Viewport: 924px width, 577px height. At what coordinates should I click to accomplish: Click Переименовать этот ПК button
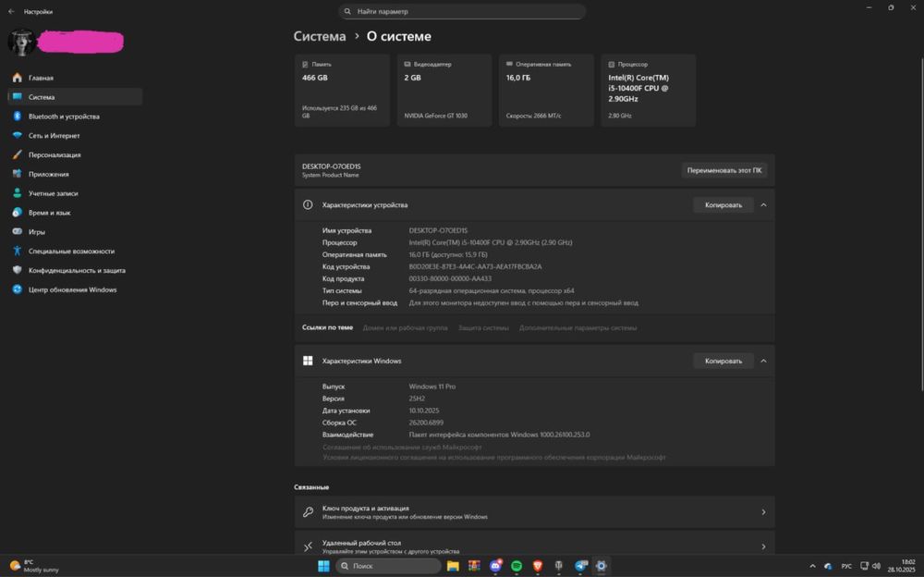coord(723,170)
